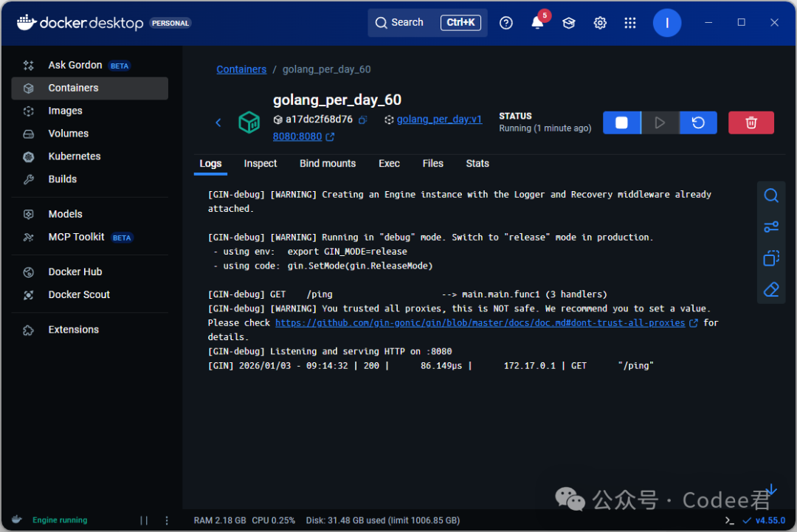Open the Bind mounts tab
Viewport: 797px width, 532px height.
[328, 164]
